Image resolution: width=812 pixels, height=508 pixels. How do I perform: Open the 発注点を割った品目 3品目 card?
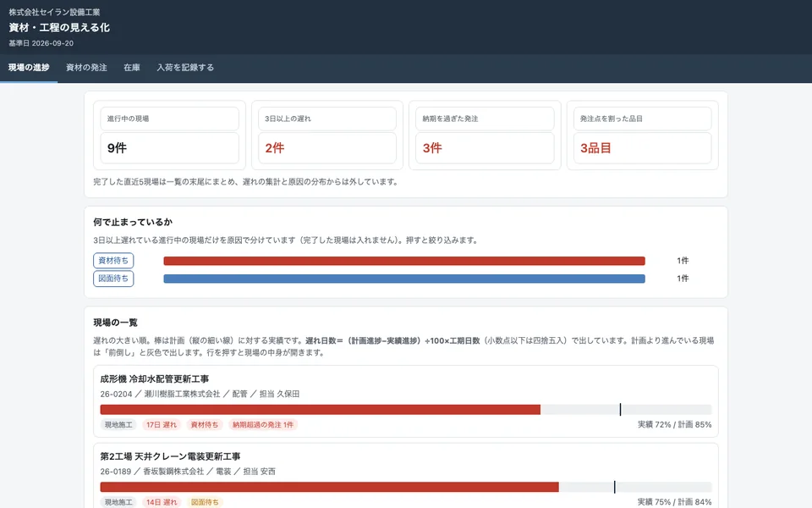(642, 135)
